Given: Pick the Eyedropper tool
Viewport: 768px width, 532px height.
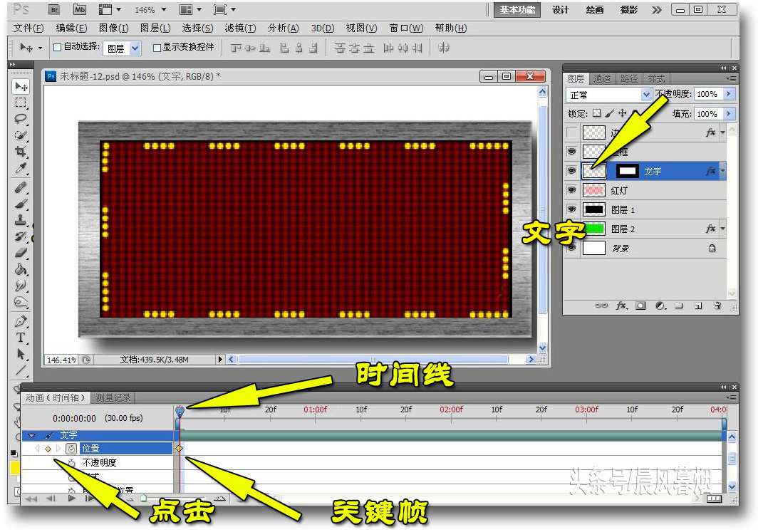Looking at the screenshot, I should pos(21,169).
